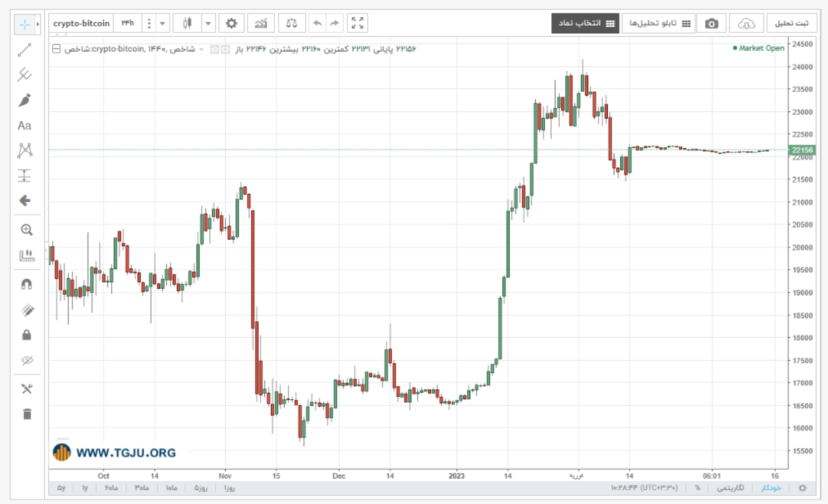
Task: Click the undo arrow
Action: [x=317, y=23]
